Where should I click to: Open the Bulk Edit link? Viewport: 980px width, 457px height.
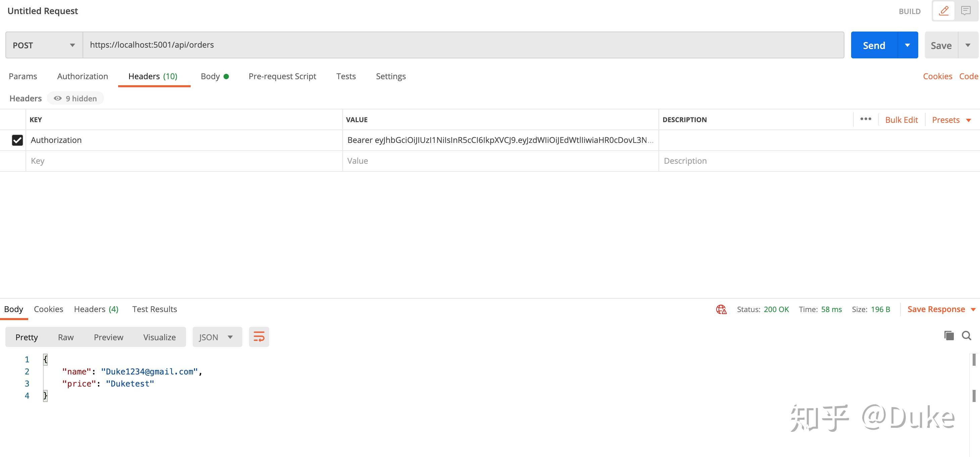coord(901,120)
